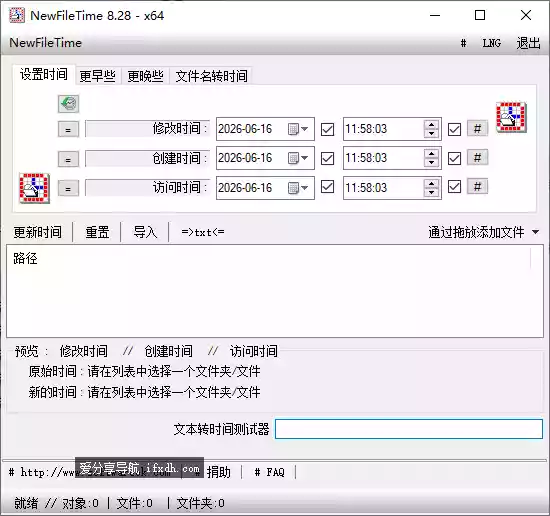The width and height of the screenshot is (550, 516).
Task: Click the 重置 reset button
Action: (97, 232)
